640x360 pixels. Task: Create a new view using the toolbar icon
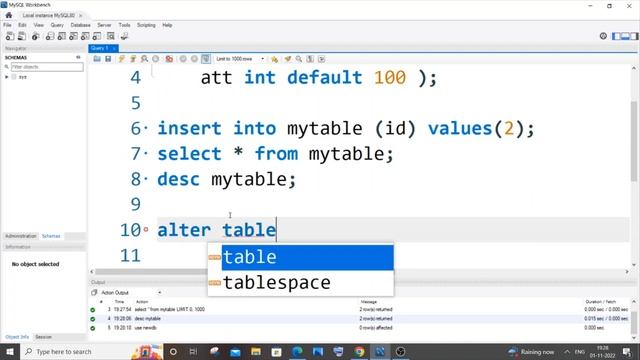click(x=73, y=36)
